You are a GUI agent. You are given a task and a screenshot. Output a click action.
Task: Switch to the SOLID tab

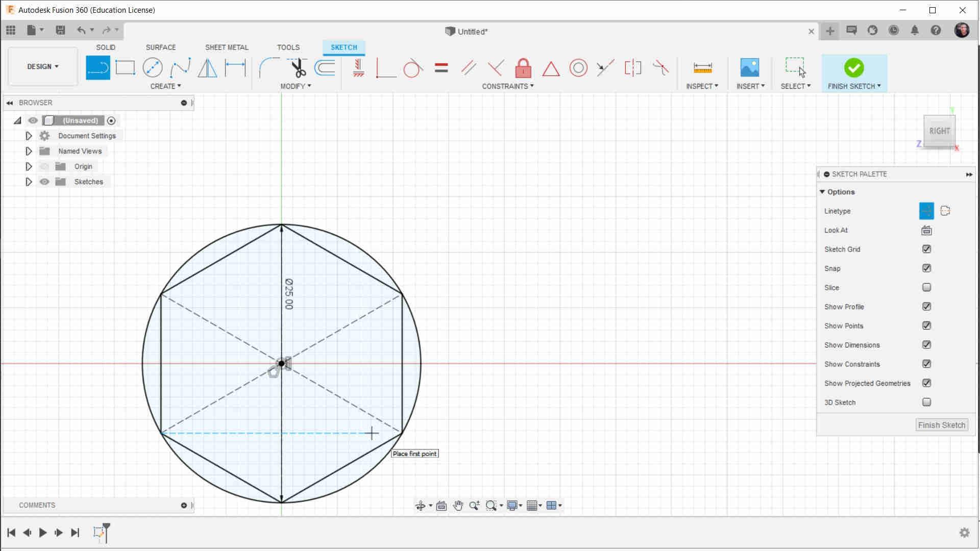click(106, 47)
